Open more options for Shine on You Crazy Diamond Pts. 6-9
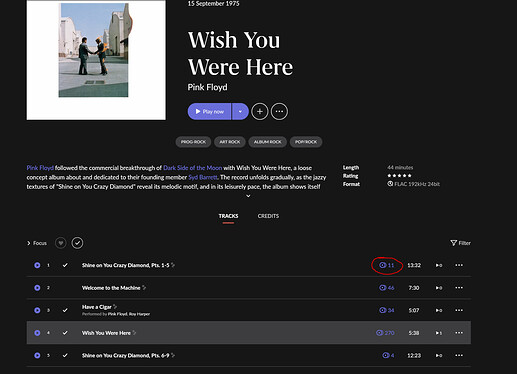This screenshot has width=517, height=374. (x=459, y=355)
